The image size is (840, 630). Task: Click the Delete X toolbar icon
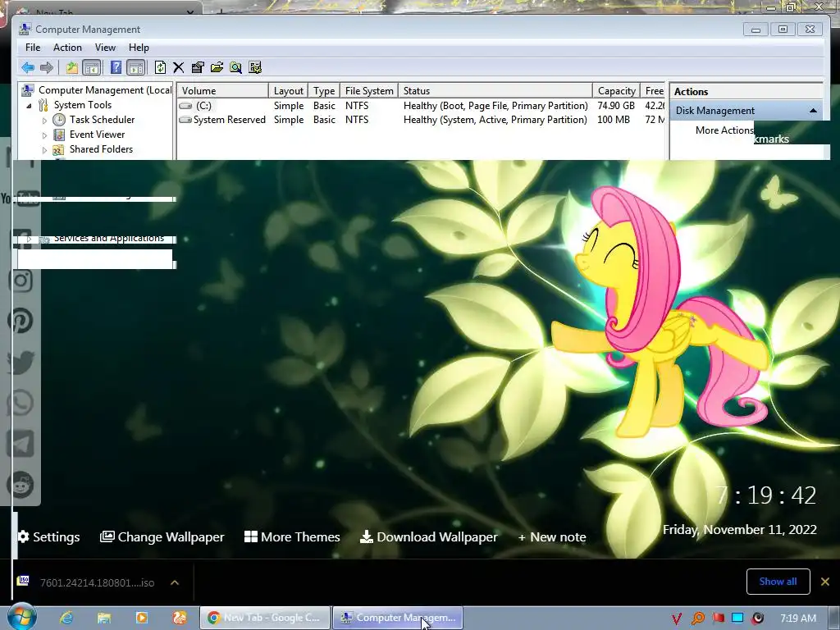point(178,67)
